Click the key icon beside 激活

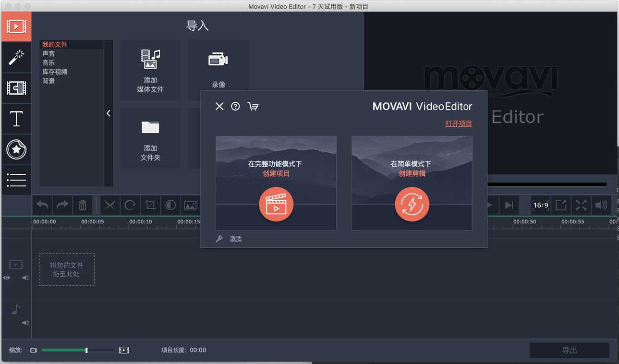point(219,239)
